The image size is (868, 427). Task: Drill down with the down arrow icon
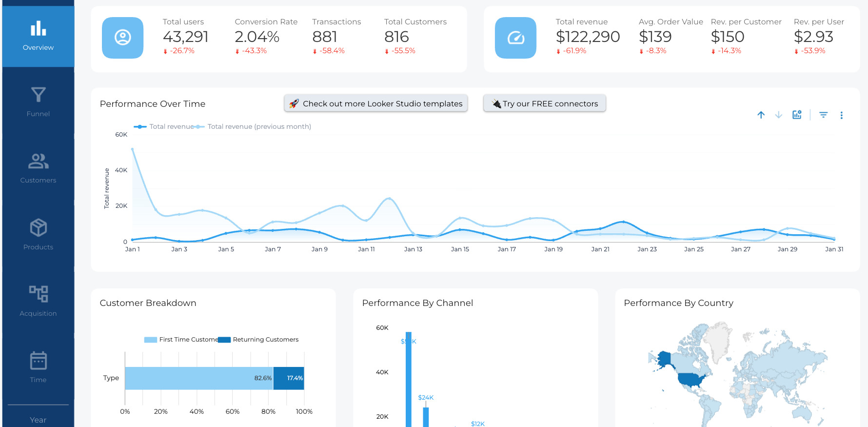[779, 115]
